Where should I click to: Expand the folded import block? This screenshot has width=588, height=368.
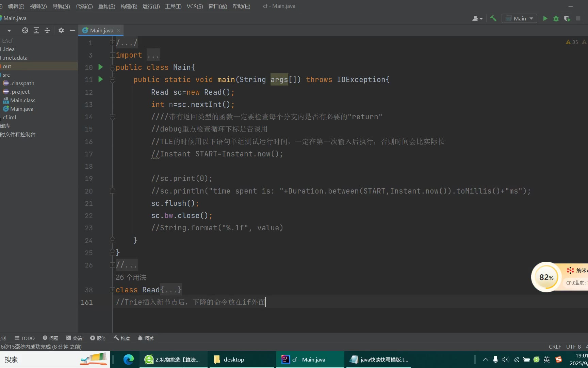[x=112, y=55]
